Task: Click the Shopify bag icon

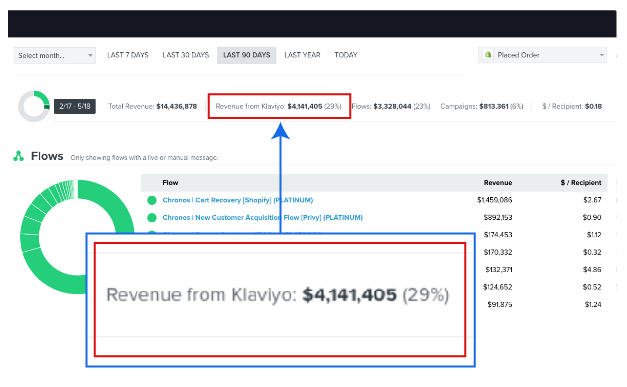Action: pos(488,54)
